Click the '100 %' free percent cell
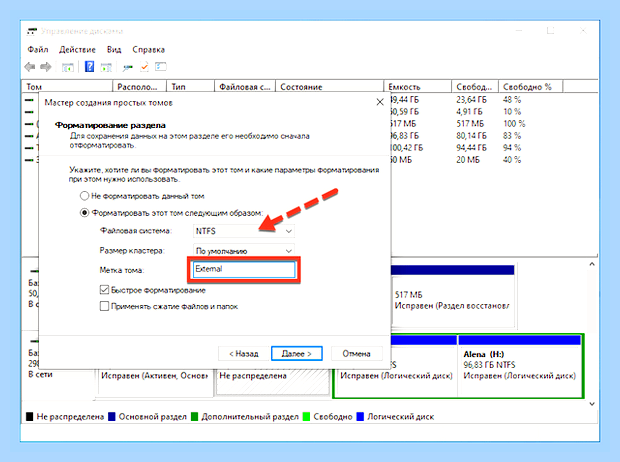Screen dimensions: 620x462 [514, 123]
